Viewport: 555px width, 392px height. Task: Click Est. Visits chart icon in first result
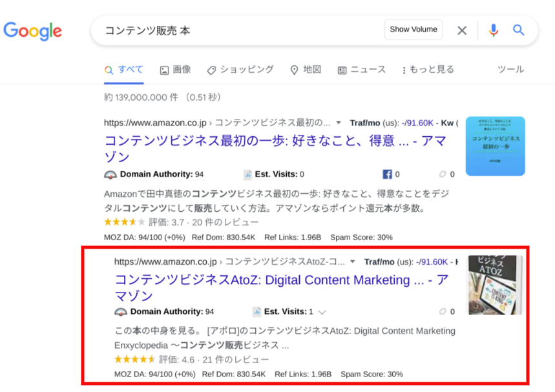[247, 174]
